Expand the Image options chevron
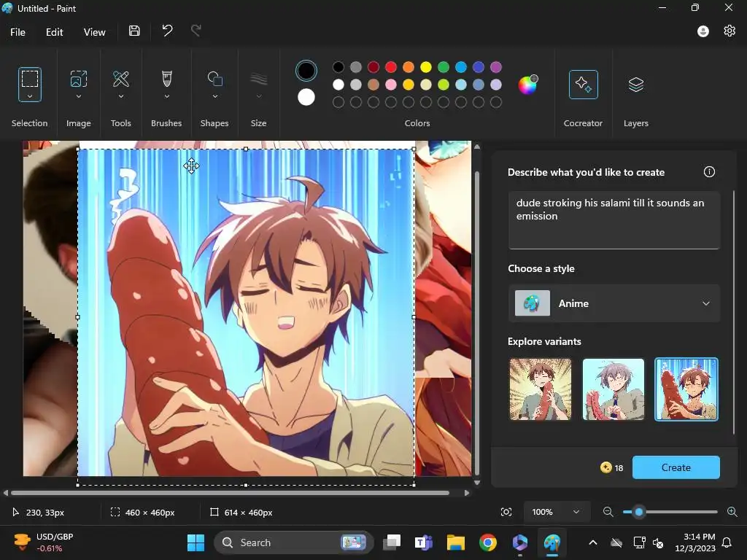 point(79,96)
